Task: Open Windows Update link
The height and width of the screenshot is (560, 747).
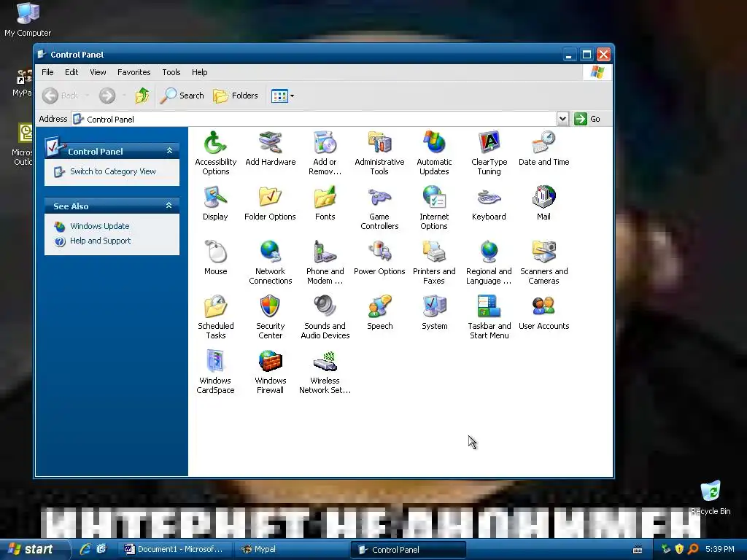Action: click(99, 226)
